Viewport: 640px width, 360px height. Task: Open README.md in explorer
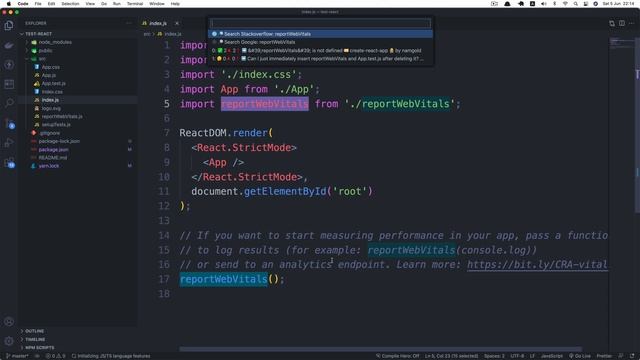[x=53, y=158]
